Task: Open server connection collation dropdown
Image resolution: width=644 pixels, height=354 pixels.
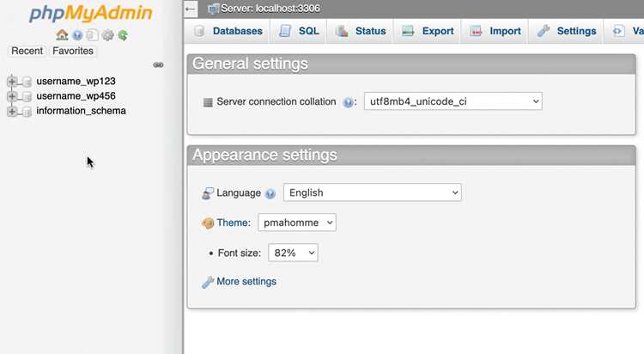Action: tap(453, 101)
